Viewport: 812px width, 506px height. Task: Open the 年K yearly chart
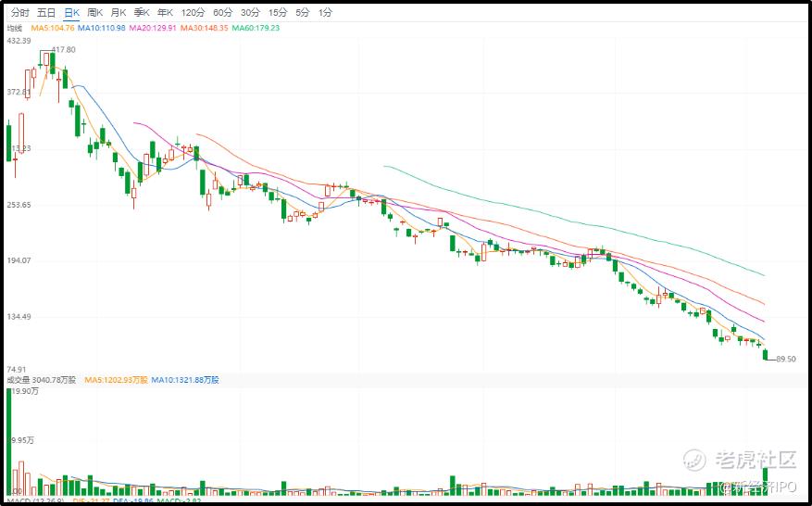point(166,12)
